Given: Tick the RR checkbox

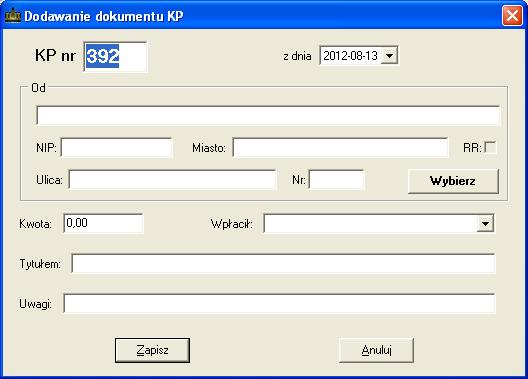Looking at the screenshot, I should tap(490, 147).
